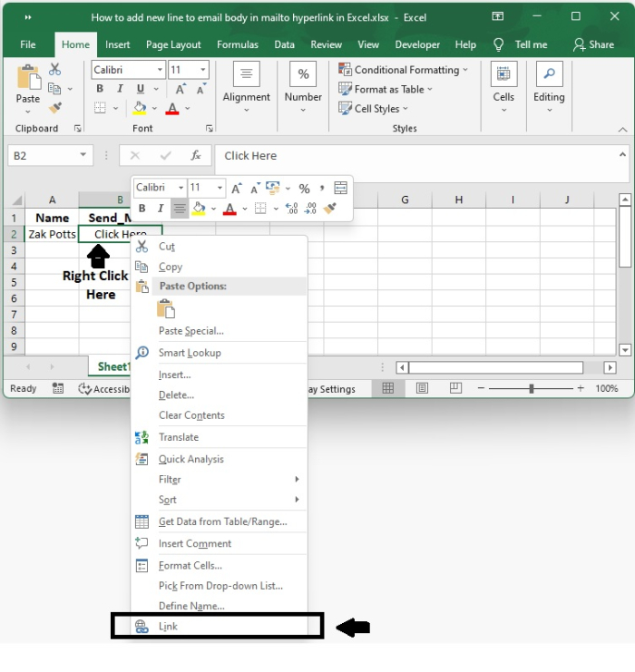635x672 pixels.
Task: Increase font size in the ribbon
Action: (x=181, y=89)
